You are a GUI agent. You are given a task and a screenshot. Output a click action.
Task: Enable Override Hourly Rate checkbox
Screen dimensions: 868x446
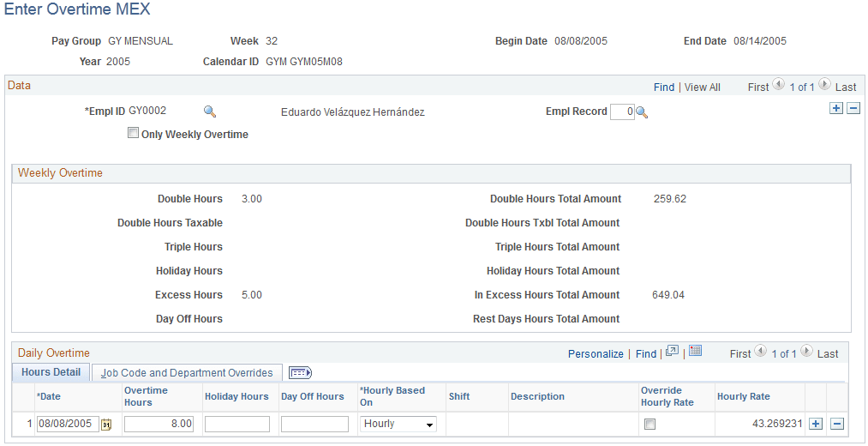[x=650, y=425]
